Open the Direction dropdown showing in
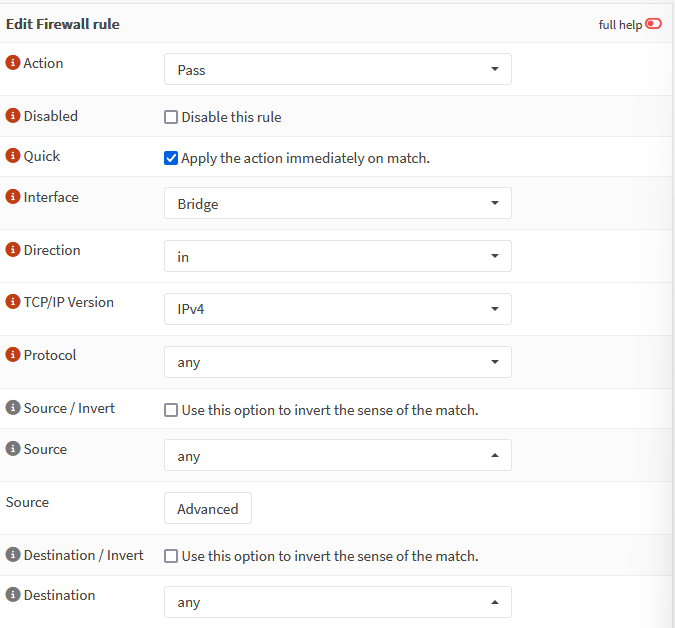 click(x=337, y=257)
